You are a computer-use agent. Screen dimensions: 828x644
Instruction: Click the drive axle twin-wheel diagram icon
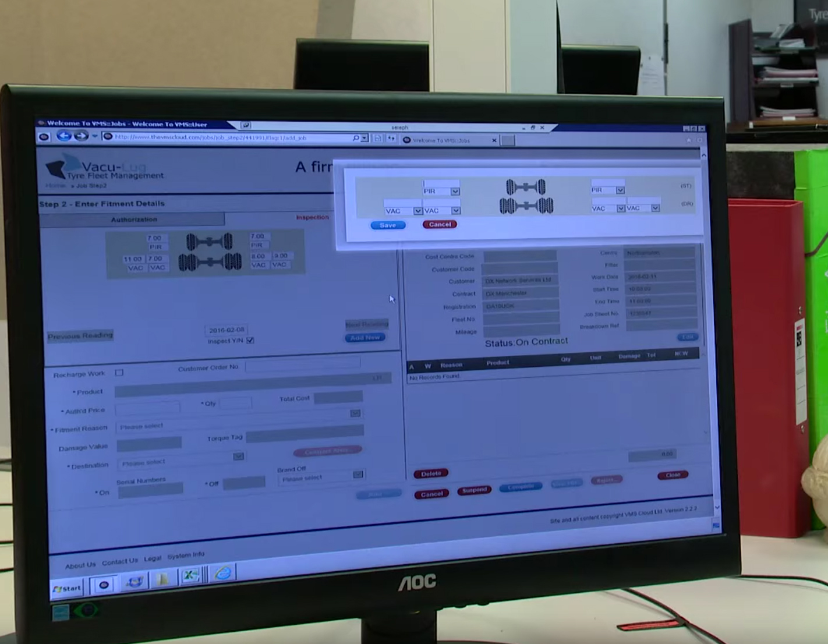(x=527, y=206)
